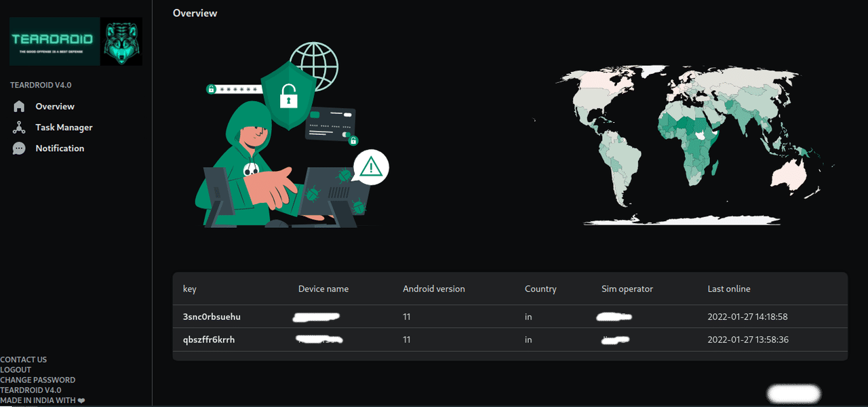Image resolution: width=868 pixels, height=407 pixels.
Task: Click the Teardroid text logo
Action: coord(54,41)
